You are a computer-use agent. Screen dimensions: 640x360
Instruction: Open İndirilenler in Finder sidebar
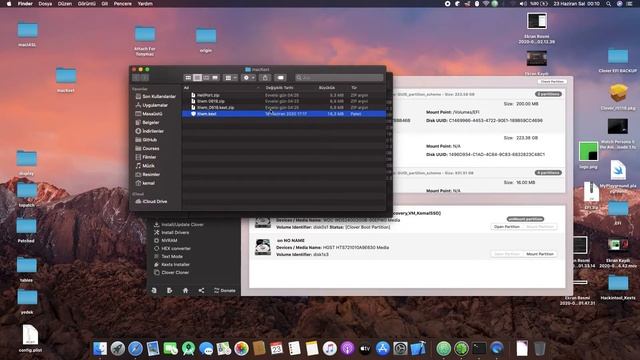pos(149,131)
